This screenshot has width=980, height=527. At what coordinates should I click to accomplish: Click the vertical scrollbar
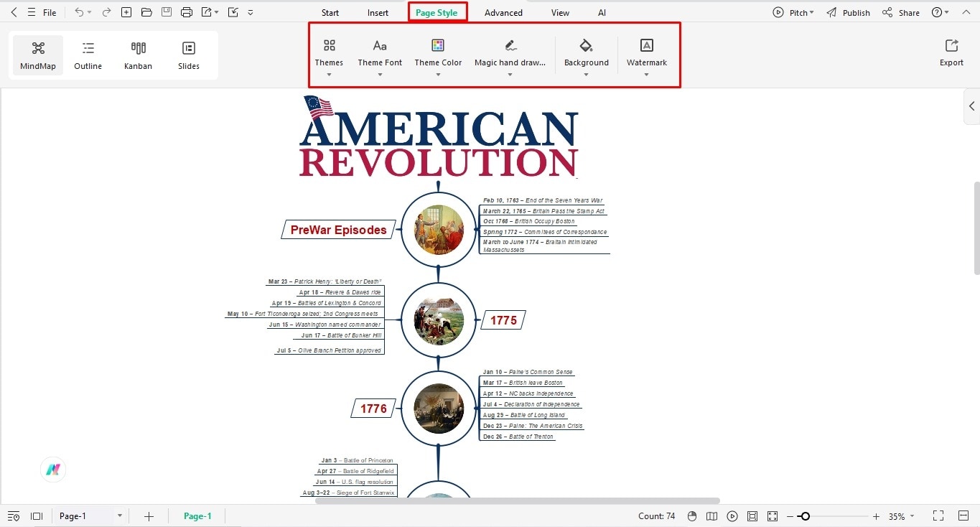click(x=976, y=227)
